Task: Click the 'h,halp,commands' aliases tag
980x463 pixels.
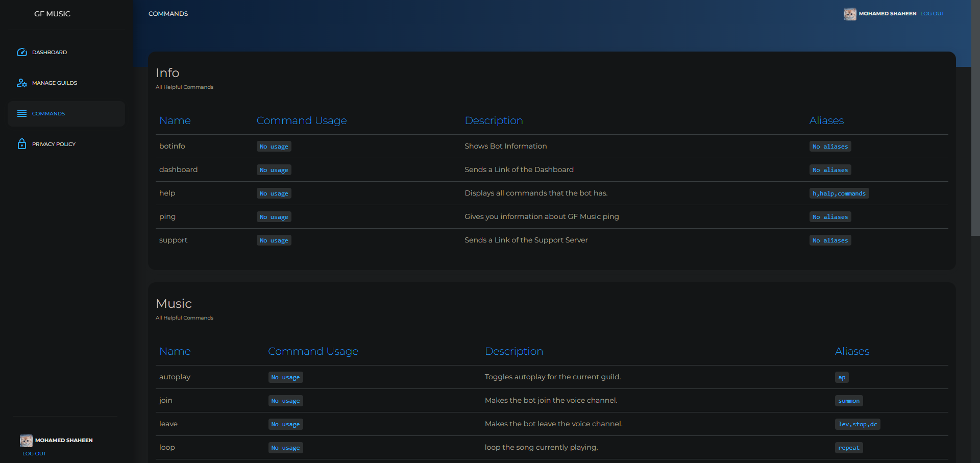Action: [839, 193]
